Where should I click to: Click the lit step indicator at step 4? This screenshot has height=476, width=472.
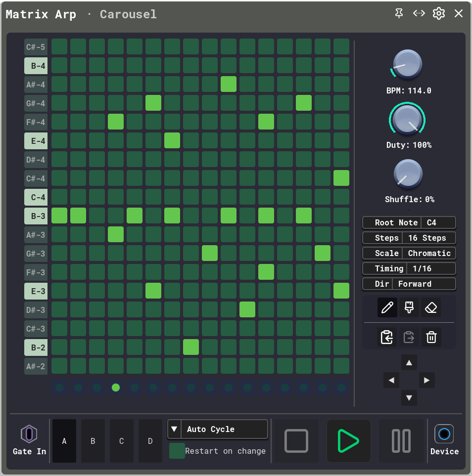pyautogui.click(x=116, y=388)
